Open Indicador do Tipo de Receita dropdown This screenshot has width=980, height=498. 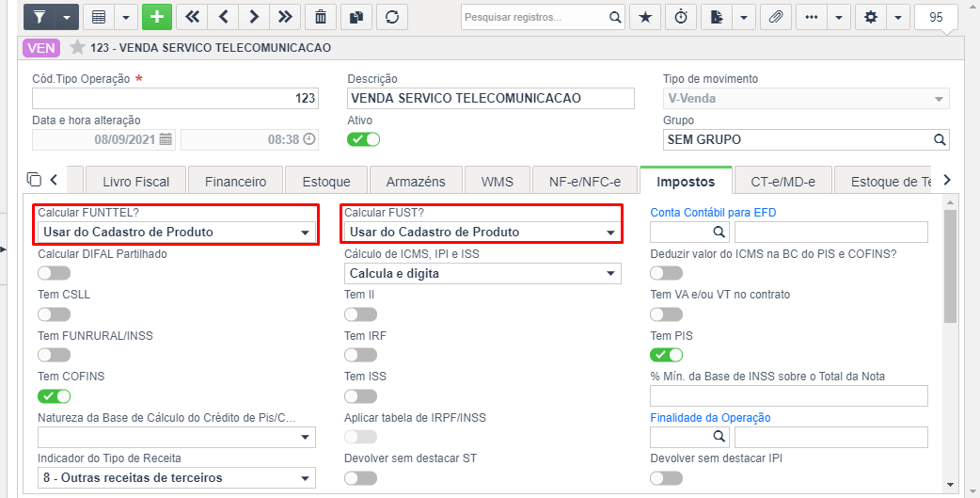[x=176, y=478]
